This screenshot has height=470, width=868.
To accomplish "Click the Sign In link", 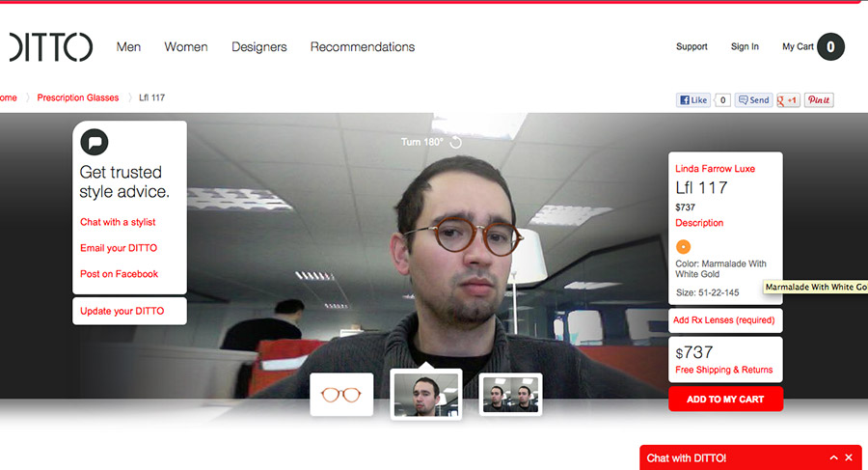I will tap(745, 46).
